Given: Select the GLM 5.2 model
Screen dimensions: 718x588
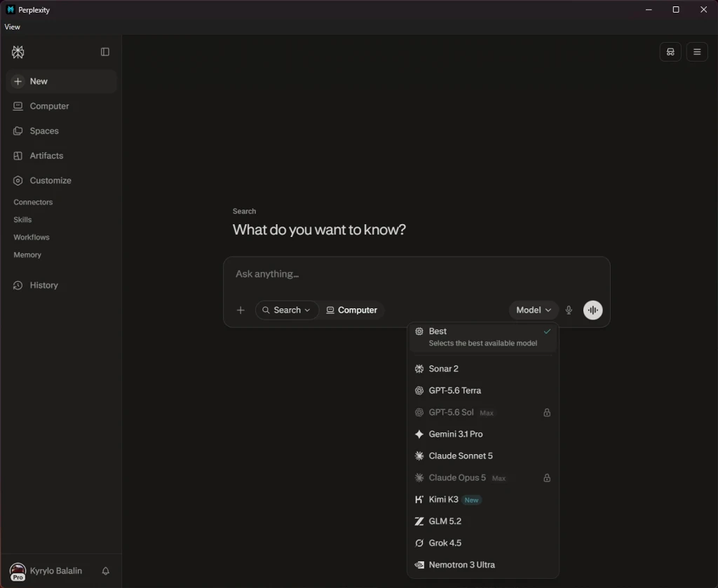Looking at the screenshot, I should tap(483, 521).
